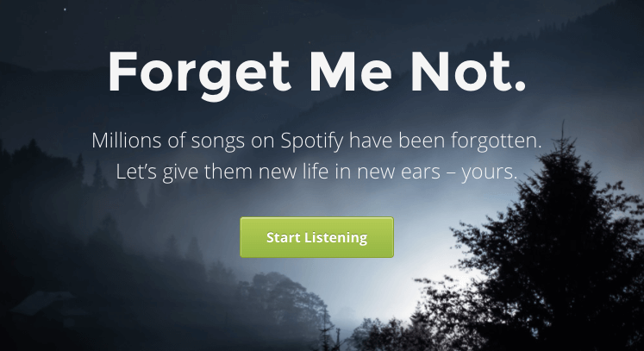Click the word ears in the subtitle
644x351 pixels.
421,172
